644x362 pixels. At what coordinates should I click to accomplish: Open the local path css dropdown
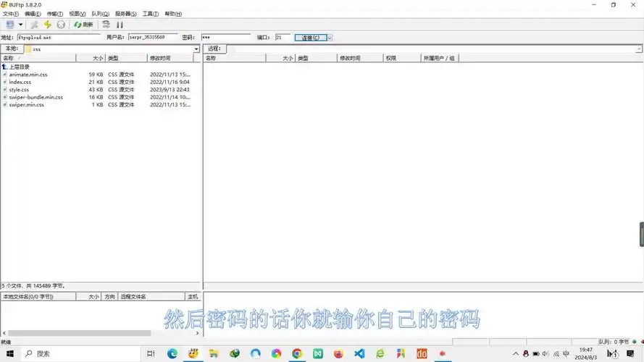(196, 49)
